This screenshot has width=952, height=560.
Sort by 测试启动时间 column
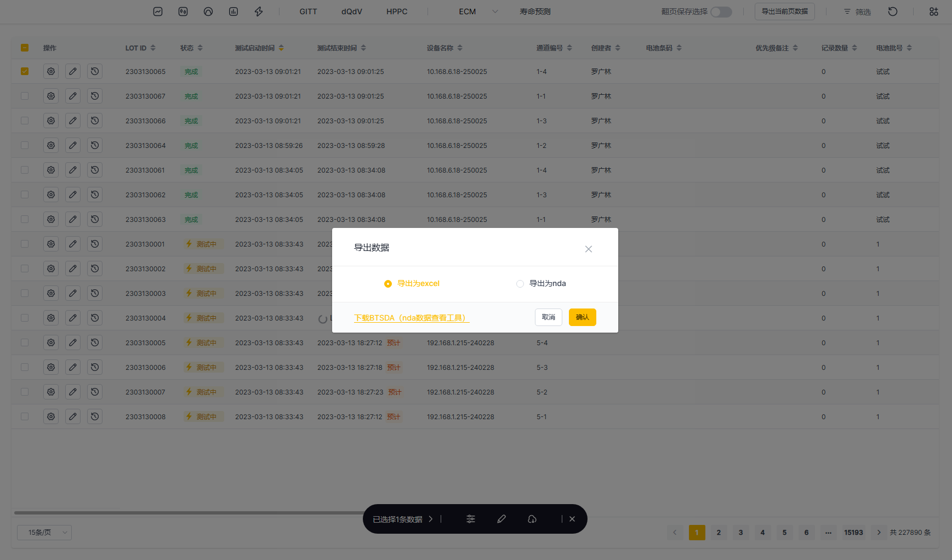coord(281,48)
